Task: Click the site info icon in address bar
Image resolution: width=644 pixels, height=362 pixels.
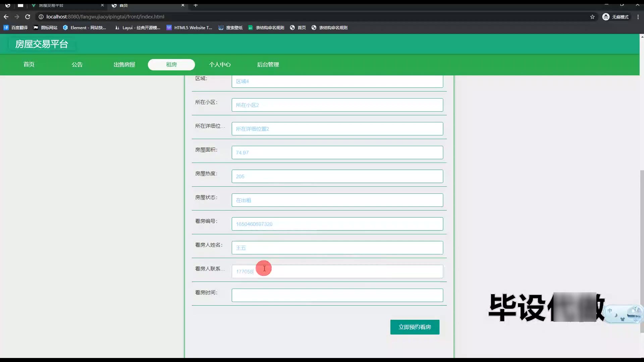Action: point(41,17)
